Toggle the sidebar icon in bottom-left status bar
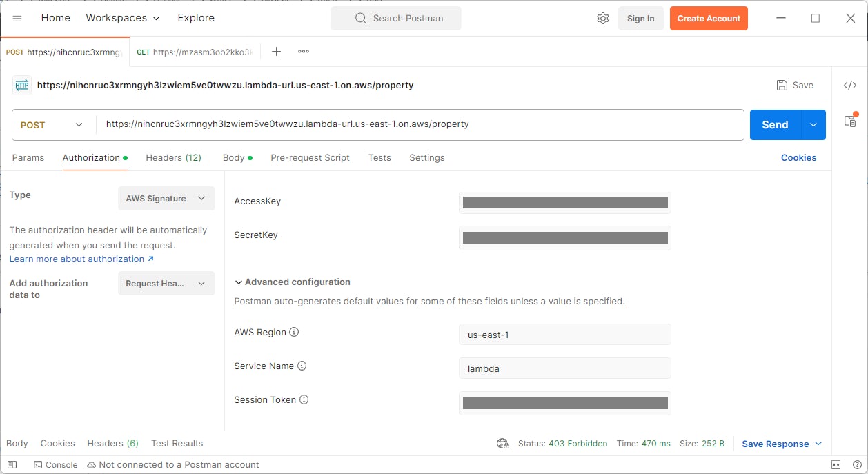Screen dimensions: 868x474 point(12,464)
